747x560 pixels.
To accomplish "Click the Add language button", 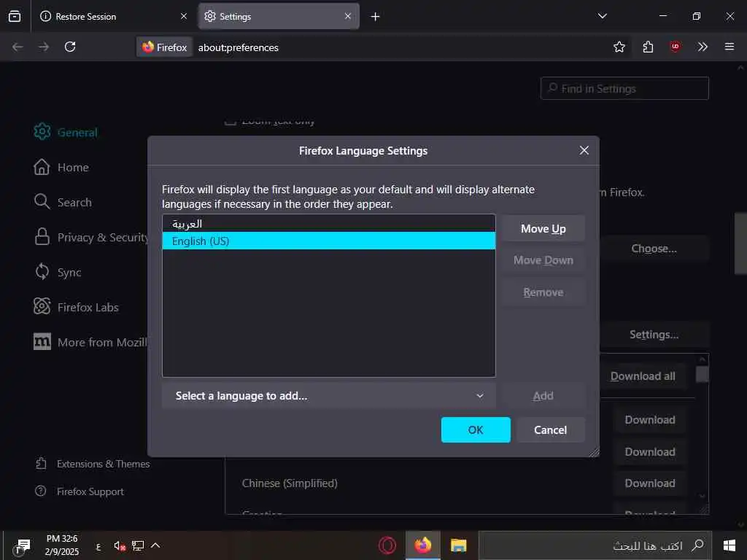I will coord(543,396).
